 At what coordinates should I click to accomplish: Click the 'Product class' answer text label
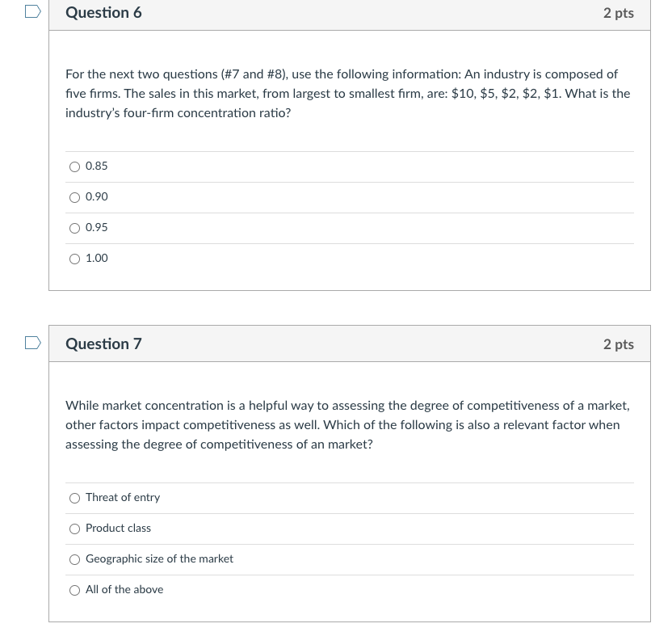[x=118, y=528]
